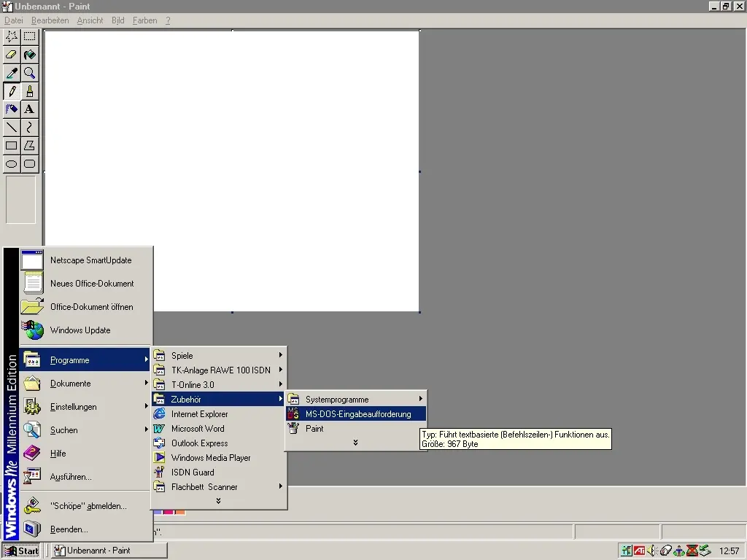
Task: Expand the Systemprogramme folder
Action: point(356,399)
